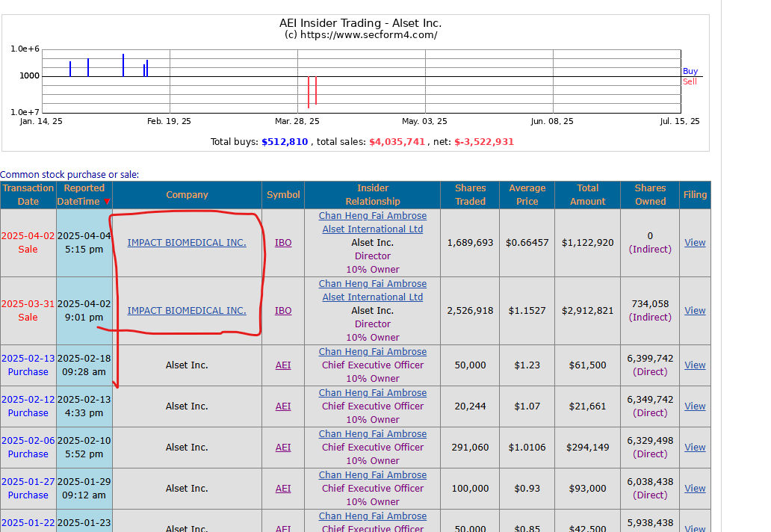
Task: Open IMPACT BIOMEDICAL INC. link in first row
Action: coord(187,242)
